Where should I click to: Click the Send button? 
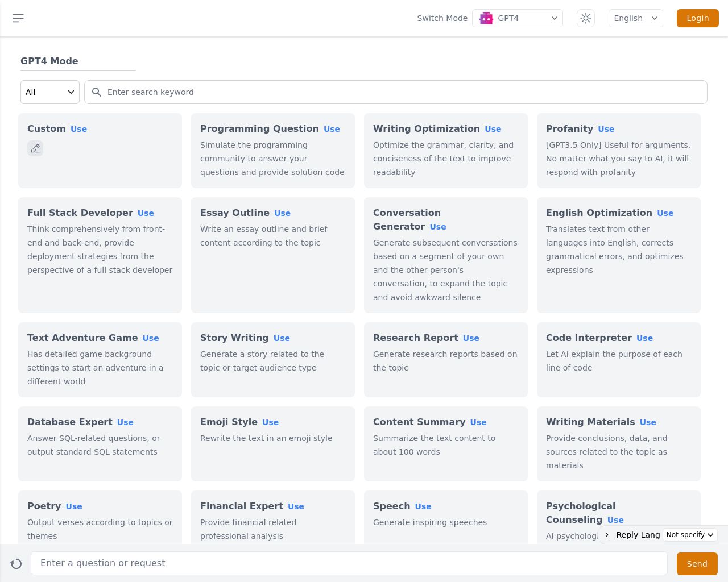coord(697,564)
